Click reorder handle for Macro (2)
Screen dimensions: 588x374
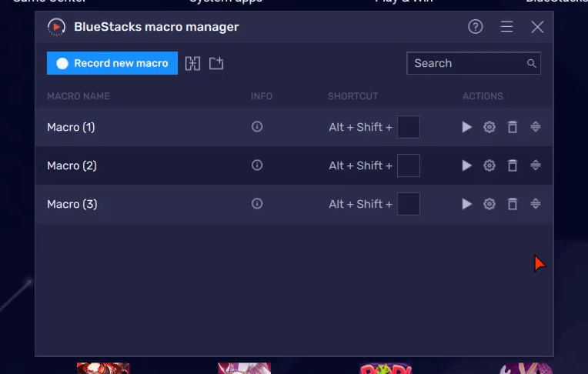[536, 165]
